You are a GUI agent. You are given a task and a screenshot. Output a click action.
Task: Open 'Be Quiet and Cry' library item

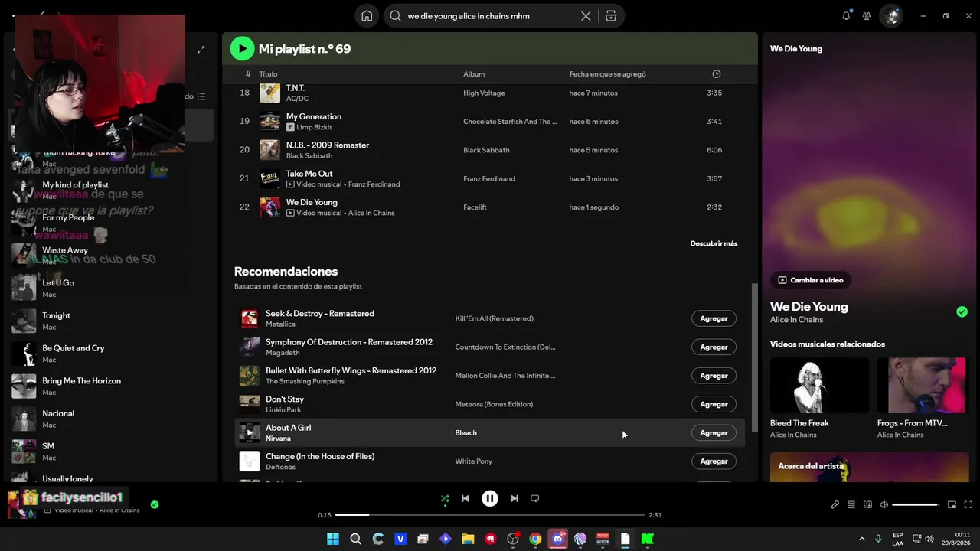pos(111,354)
